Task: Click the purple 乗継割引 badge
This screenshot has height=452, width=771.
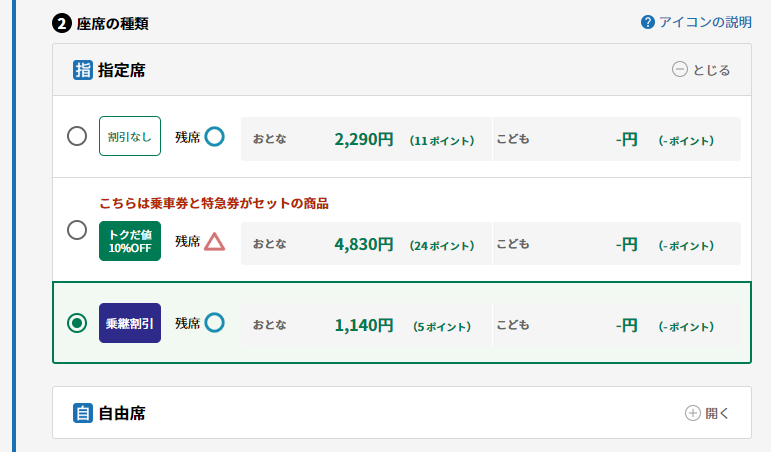Action: click(130, 323)
